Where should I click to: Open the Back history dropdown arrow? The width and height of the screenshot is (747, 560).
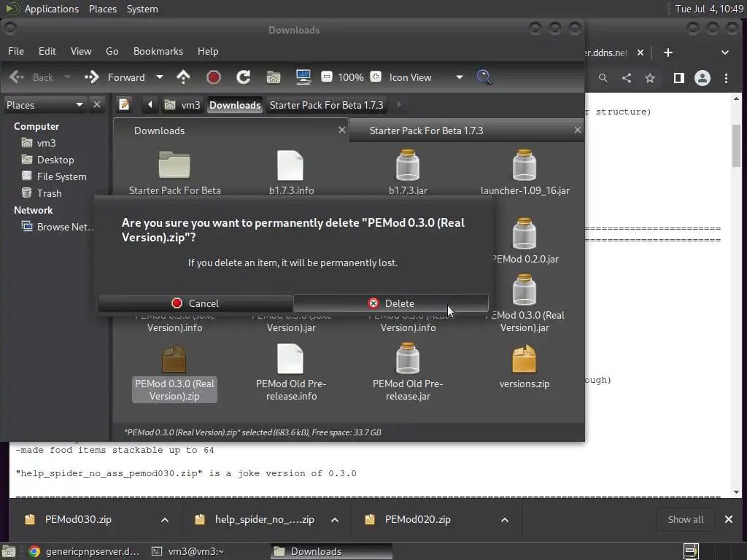click(x=68, y=77)
